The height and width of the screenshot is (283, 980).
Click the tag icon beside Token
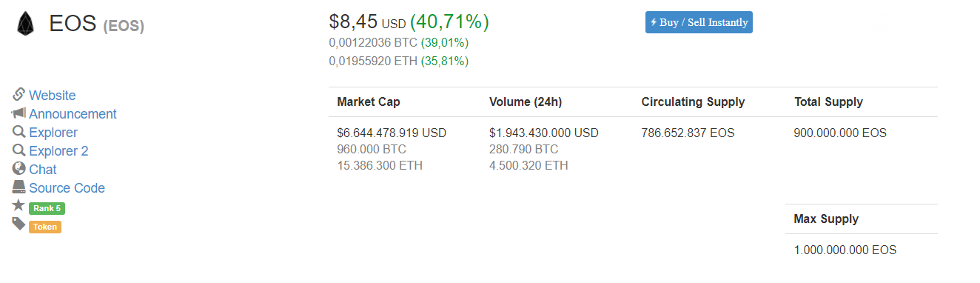(x=19, y=224)
